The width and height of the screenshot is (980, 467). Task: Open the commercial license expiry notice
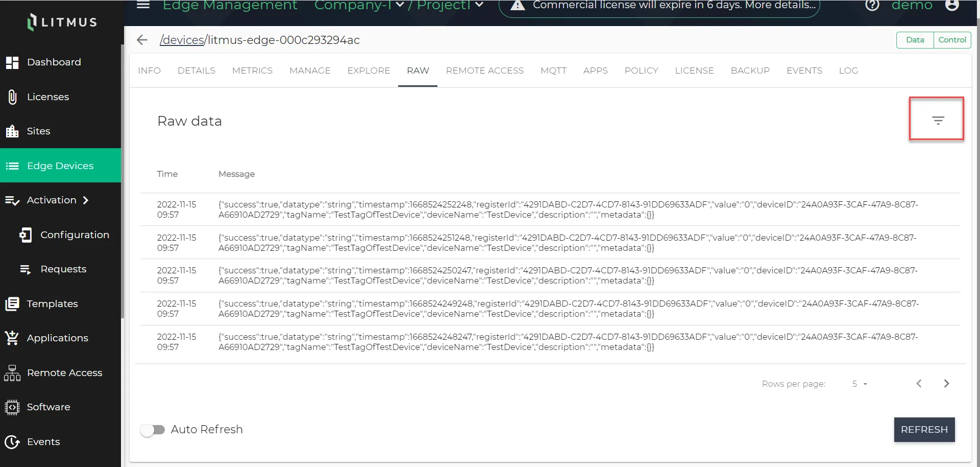click(659, 6)
